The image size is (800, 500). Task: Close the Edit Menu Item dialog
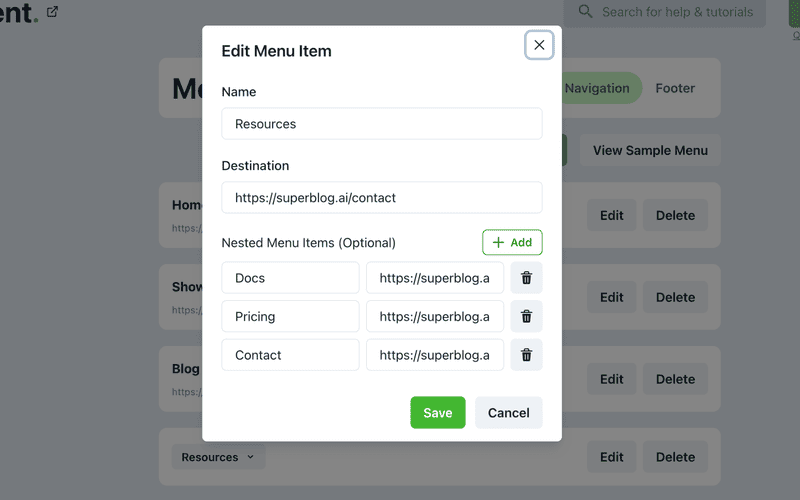point(539,45)
